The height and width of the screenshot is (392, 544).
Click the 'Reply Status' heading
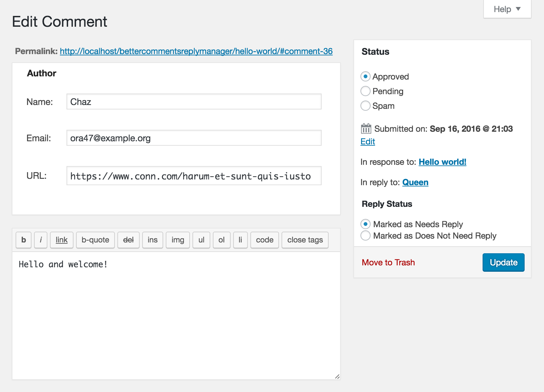click(387, 204)
